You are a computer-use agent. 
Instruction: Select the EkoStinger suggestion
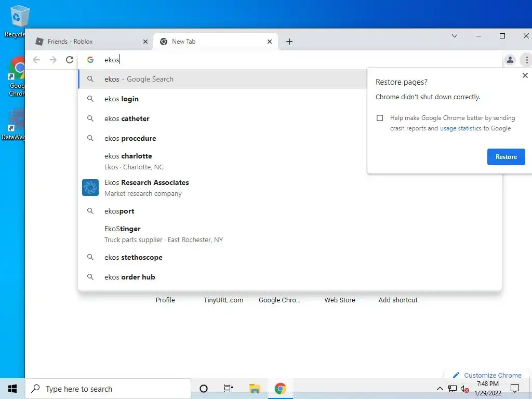click(290, 234)
